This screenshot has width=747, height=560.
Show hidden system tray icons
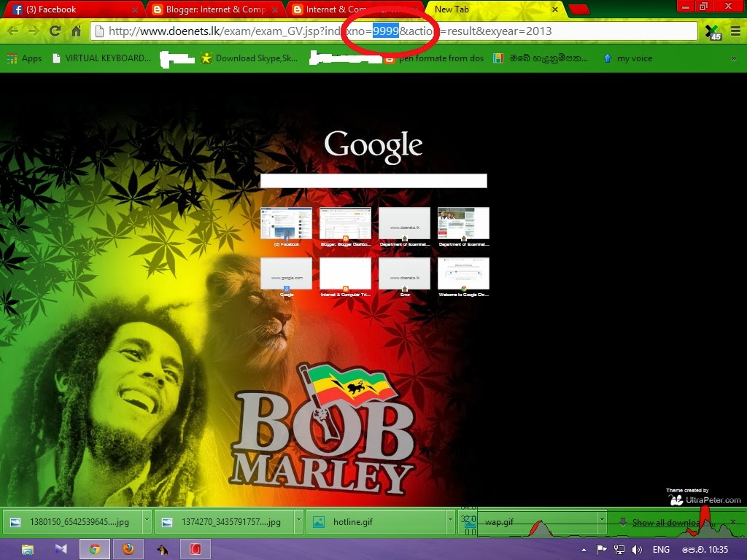point(584,550)
